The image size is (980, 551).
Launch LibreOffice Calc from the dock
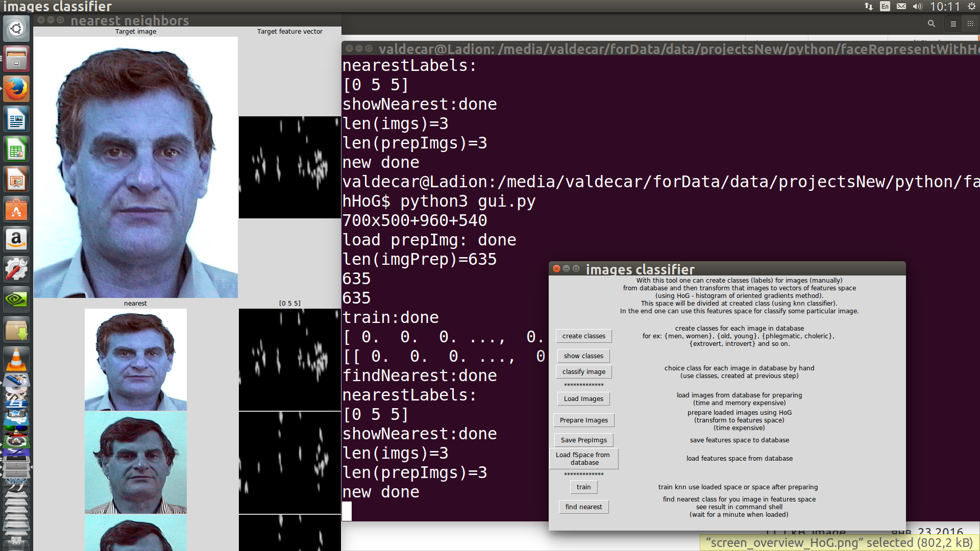coord(16,150)
